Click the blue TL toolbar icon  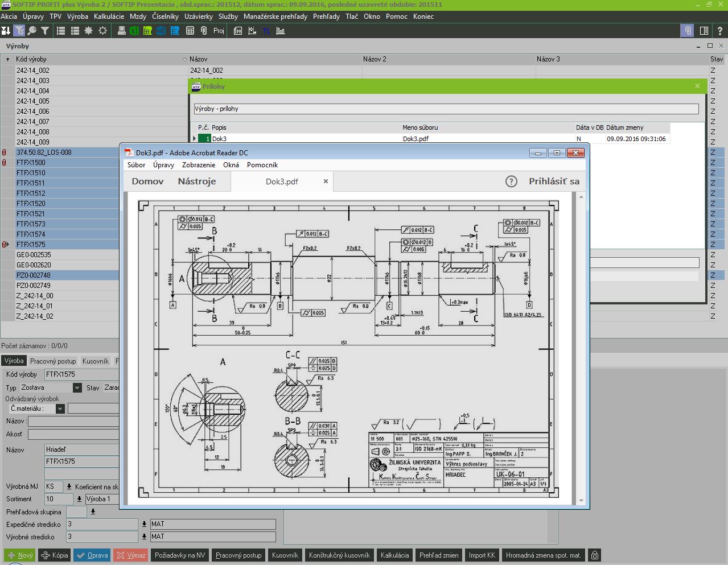click(x=266, y=31)
